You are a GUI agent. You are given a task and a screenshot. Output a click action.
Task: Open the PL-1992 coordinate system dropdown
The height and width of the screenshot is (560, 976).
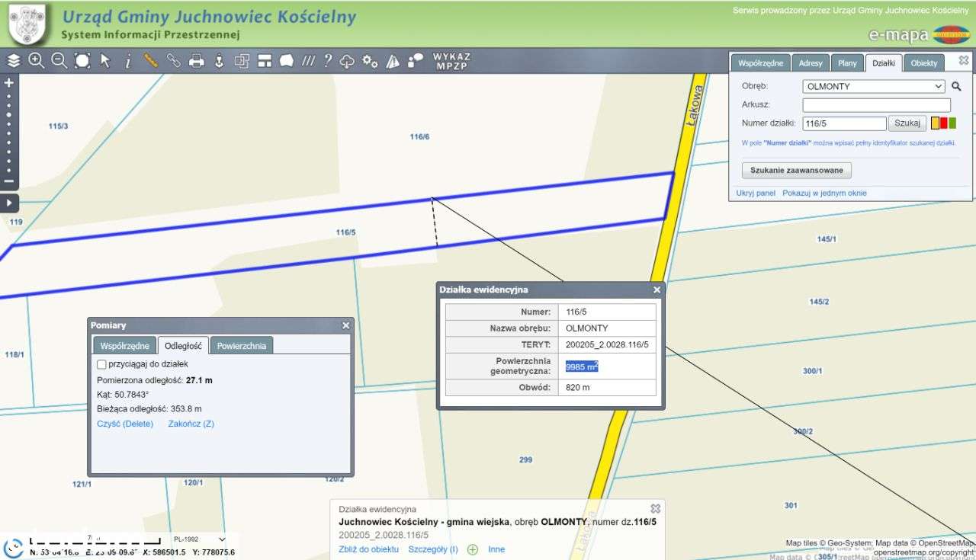[201, 539]
